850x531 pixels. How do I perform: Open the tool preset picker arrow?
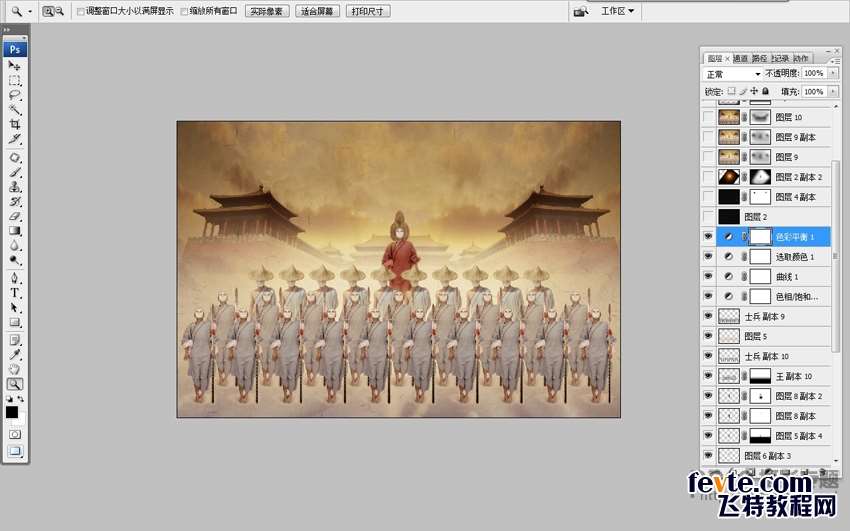tap(30, 11)
